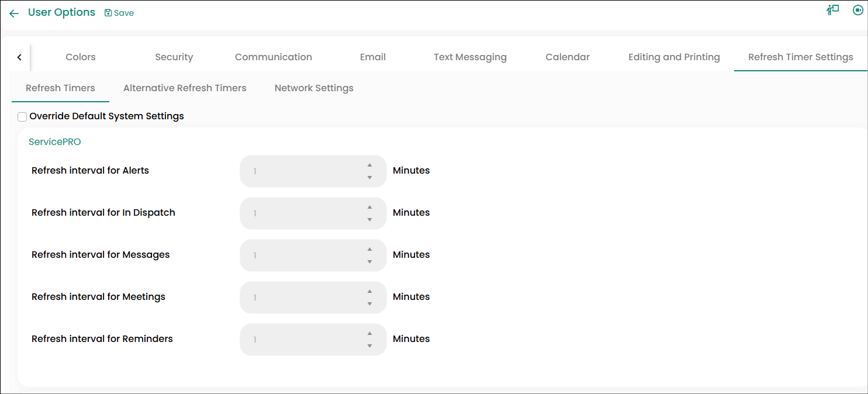Image resolution: width=868 pixels, height=394 pixels.
Task: Enable Override Default System Settings checkbox
Action: (22, 117)
